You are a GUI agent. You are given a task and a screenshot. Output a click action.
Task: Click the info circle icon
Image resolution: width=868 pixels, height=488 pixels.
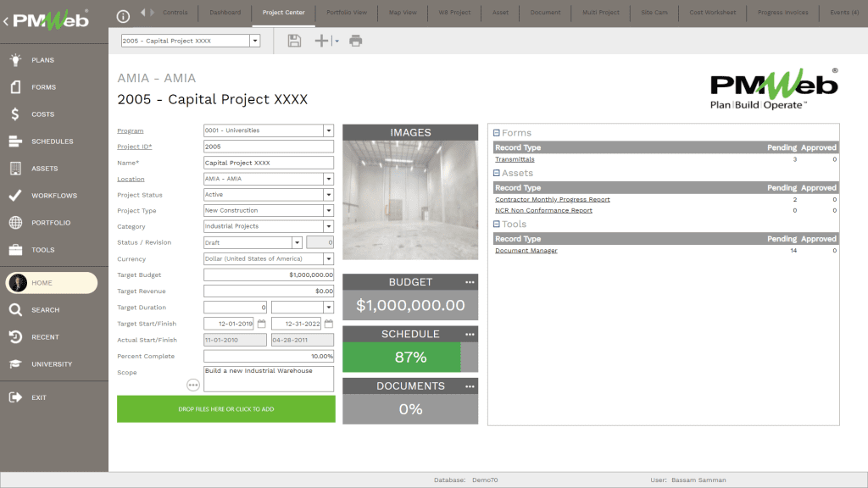pos(123,17)
